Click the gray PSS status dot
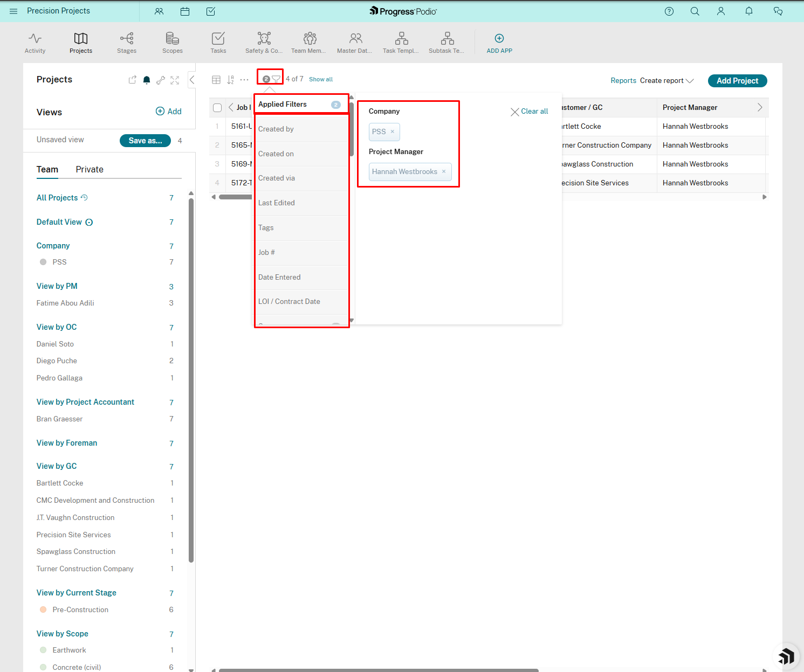 click(x=43, y=262)
